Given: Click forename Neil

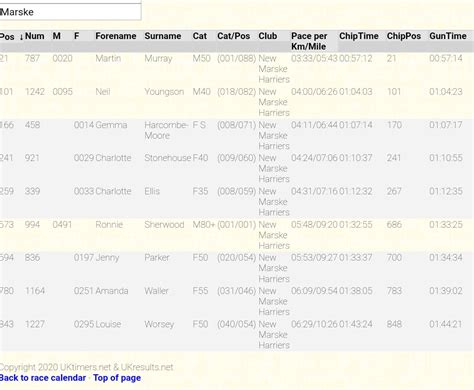Looking at the screenshot, I should (103, 92).
